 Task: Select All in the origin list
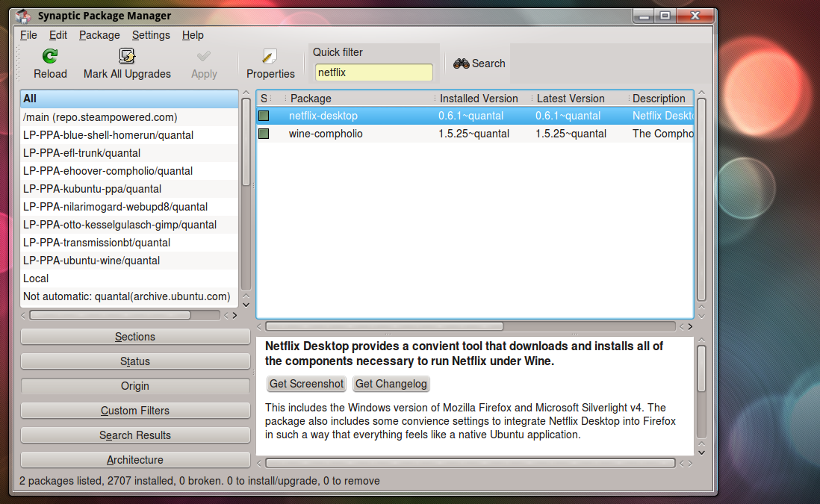[x=129, y=99]
